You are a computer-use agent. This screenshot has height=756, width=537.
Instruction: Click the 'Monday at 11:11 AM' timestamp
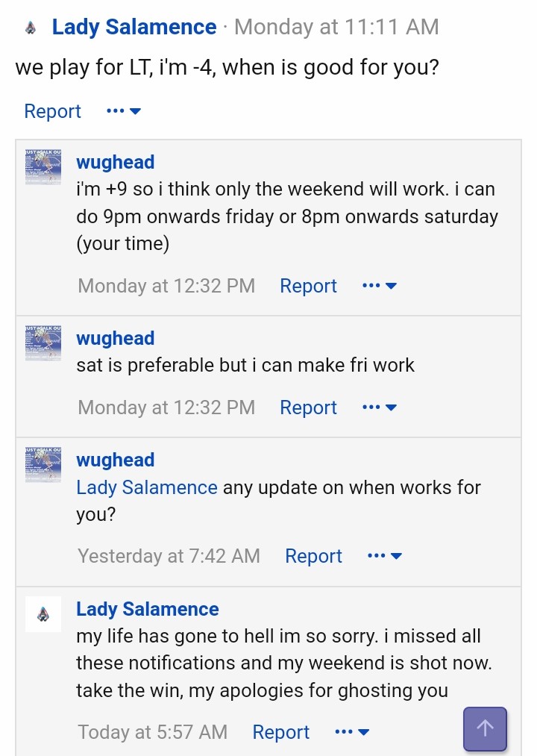point(336,28)
